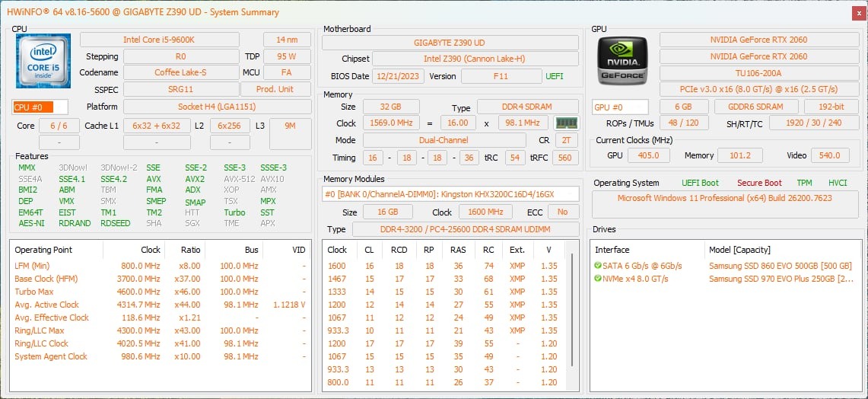Click the PCIe v3.0 x16 bus field
The height and width of the screenshot is (399, 868).
coord(758,89)
